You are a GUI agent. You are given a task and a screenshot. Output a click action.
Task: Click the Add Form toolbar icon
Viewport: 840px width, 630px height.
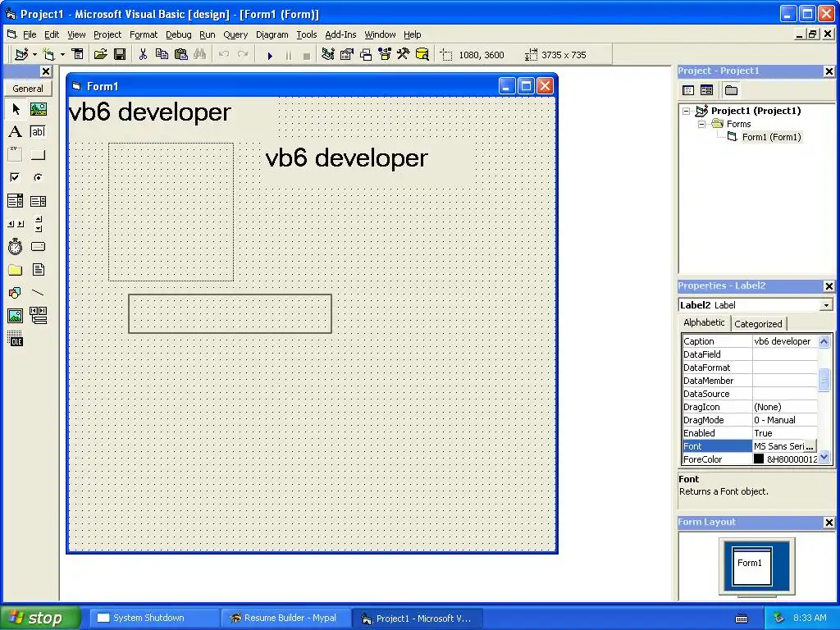pos(48,55)
